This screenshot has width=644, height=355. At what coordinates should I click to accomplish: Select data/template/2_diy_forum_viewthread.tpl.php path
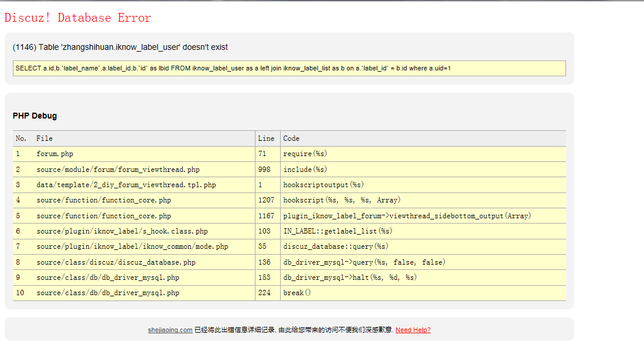(x=126, y=185)
